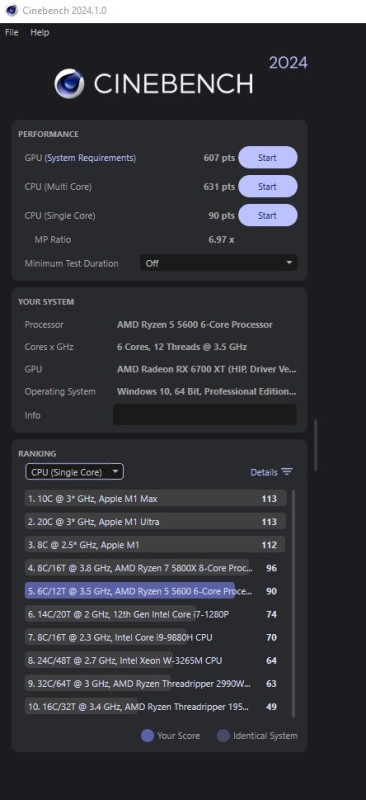Viewport: 366px width, 800px height.
Task: Open the ranking CPU (Single Core) dropdown
Action: tap(75, 472)
